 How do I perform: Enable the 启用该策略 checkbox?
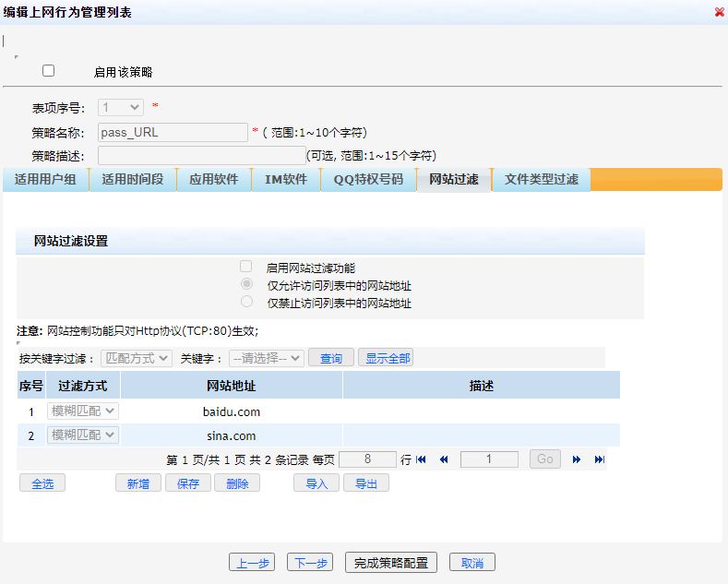pyautogui.click(x=48, y=70)
